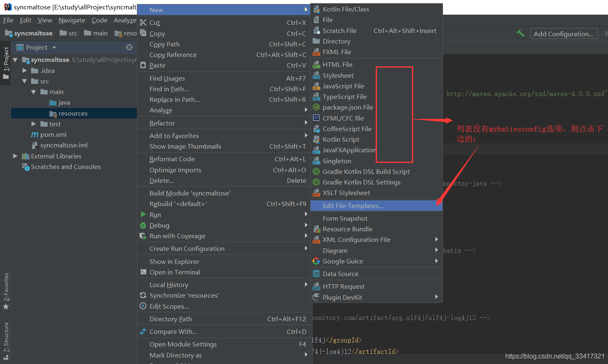The height and width of the screenshot is (364, 608).
Task: Open the Z: Structure side tool tab
Action: [x=6, y=341]
